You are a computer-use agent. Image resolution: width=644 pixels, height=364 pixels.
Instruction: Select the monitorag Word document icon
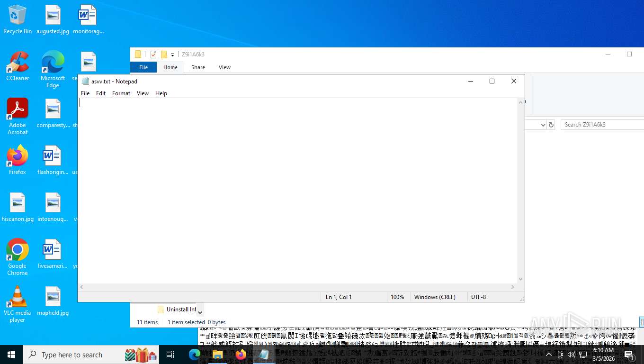[x=88, y=19]
